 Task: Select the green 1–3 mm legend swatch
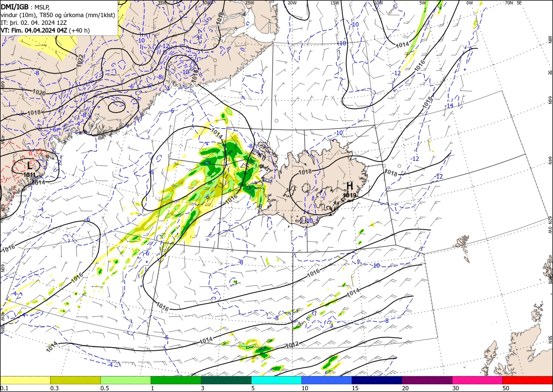click(176, 380)
